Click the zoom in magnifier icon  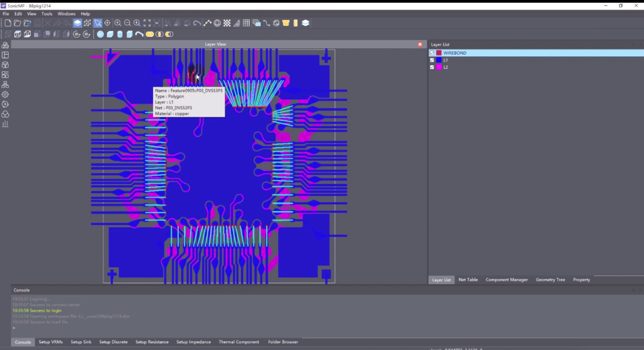pos(118,23)
